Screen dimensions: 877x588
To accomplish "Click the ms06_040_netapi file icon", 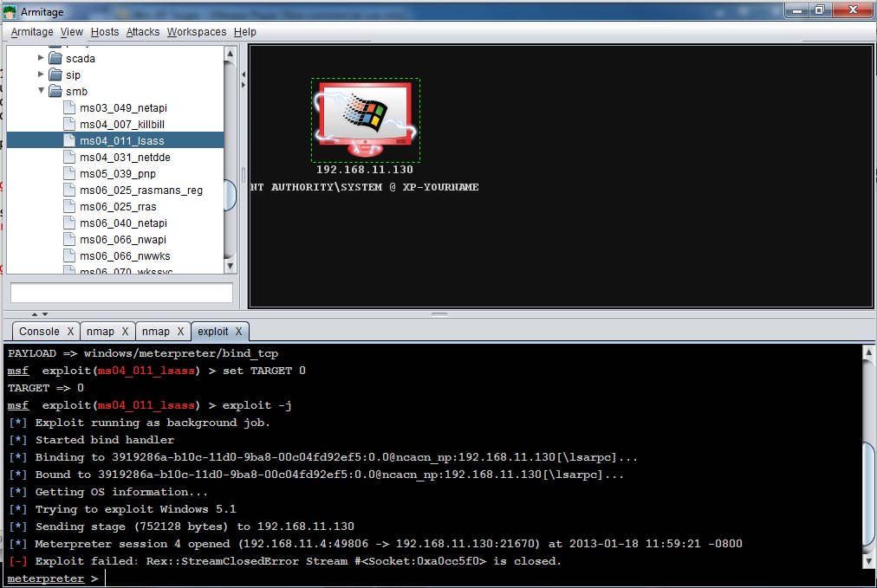I will click(69, 223).
